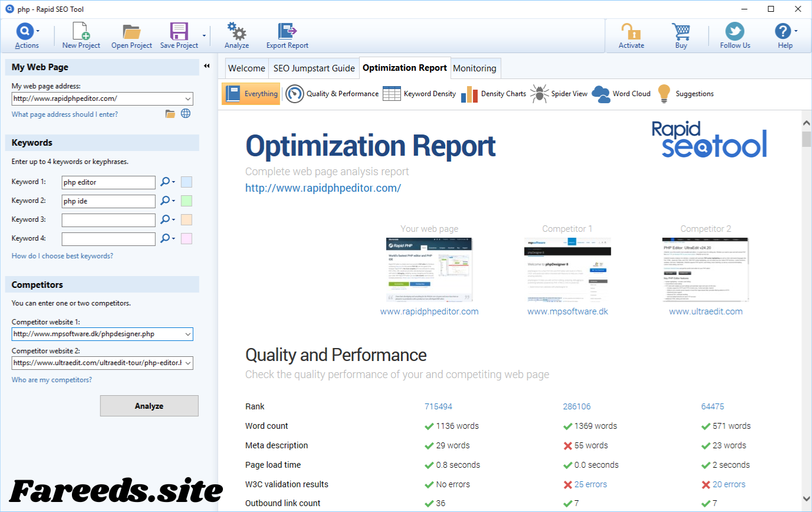Open 'What page address should I enter?' link

point(65,114)
